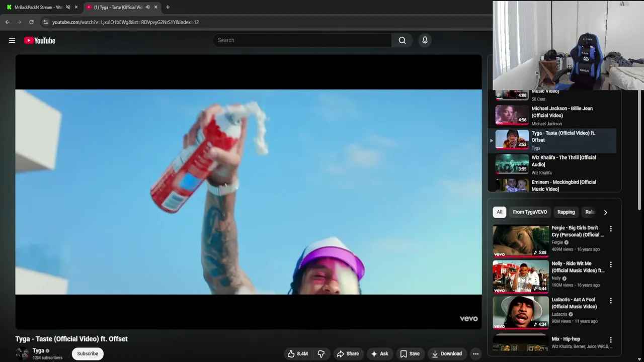Screen dimensions: 644x362
Task: Like the video with thumbs up
Action: coord(297,354)
